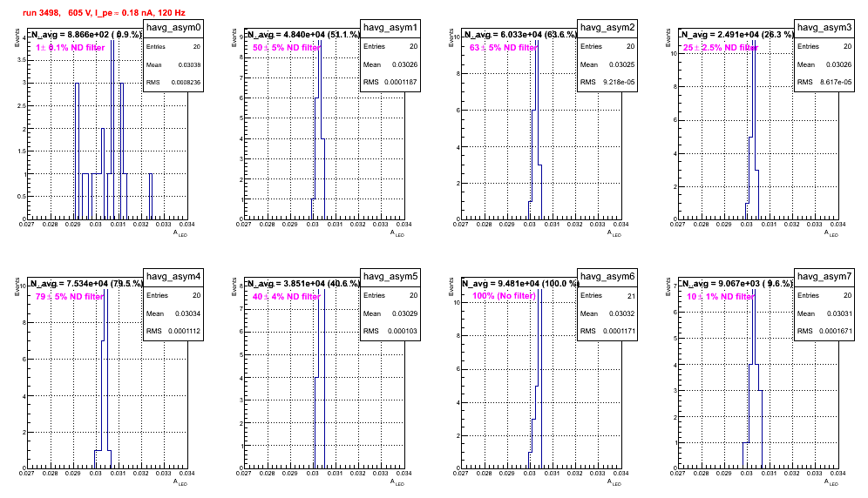Screen dimensions: 868x498
Task: Click the 25± 2.5% ND filter label
Action: tap(721, 48)
